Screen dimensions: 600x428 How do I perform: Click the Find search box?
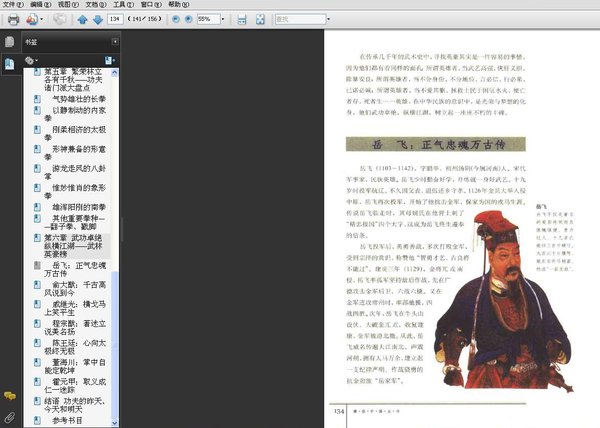point(300,19)
